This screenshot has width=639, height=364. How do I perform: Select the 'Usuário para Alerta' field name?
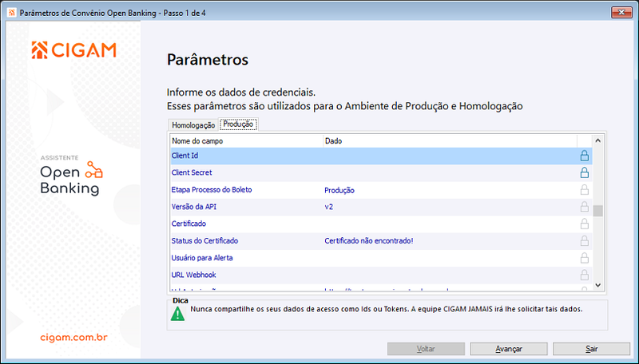(x=202, y=258)
